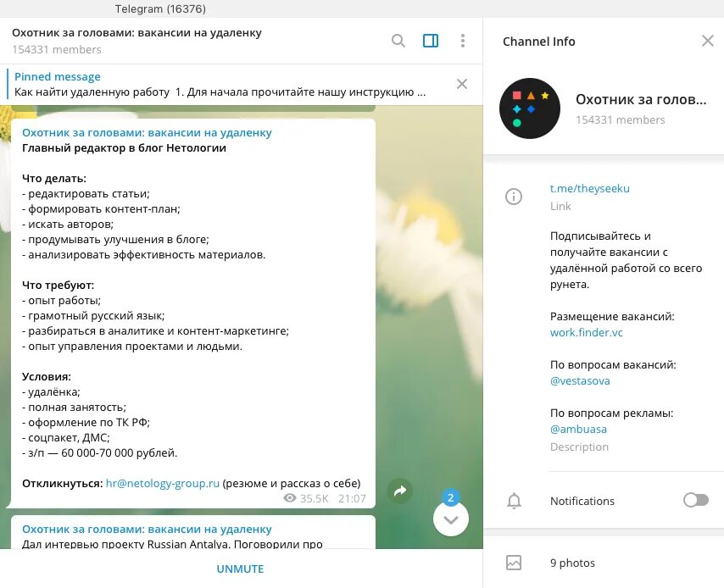The width and height of the screenshot is (724, 588).
Task: Click the 'Условия:' heading in post
Action: 47,377
